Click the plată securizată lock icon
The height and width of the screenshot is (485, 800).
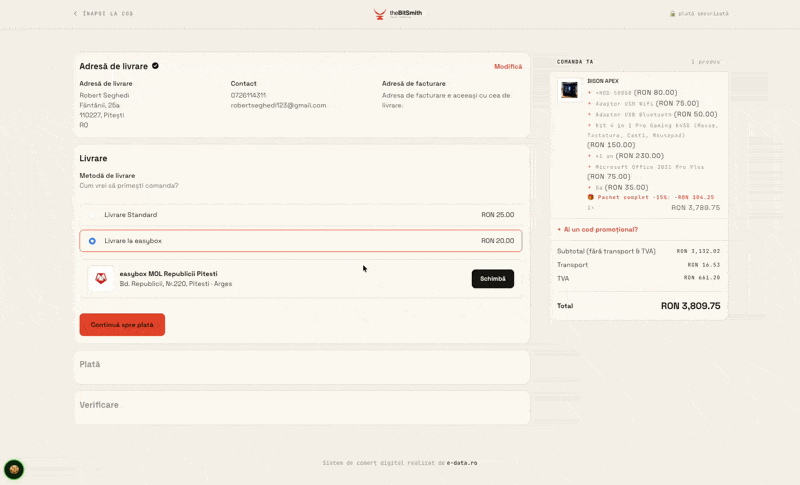point(672,14)
